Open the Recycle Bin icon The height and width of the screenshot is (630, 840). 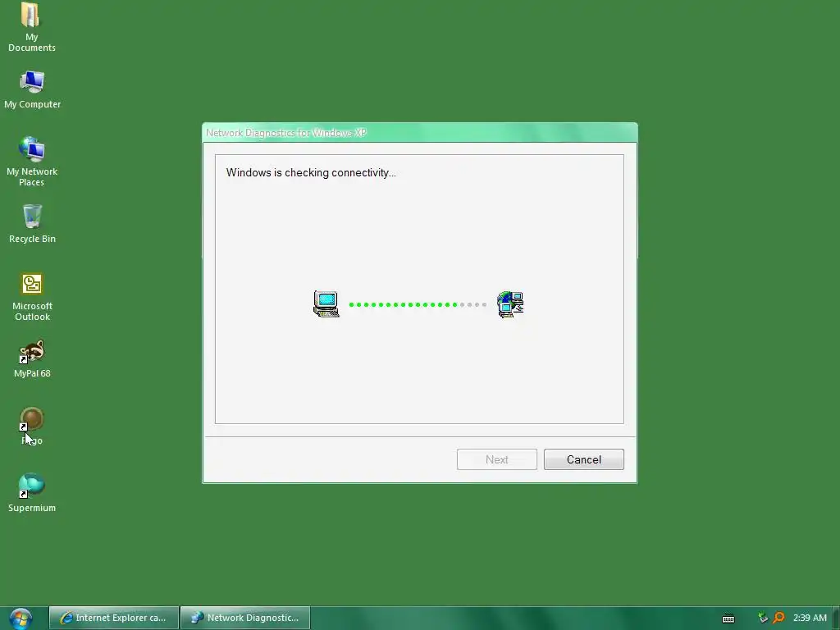(x=32, y=223)
